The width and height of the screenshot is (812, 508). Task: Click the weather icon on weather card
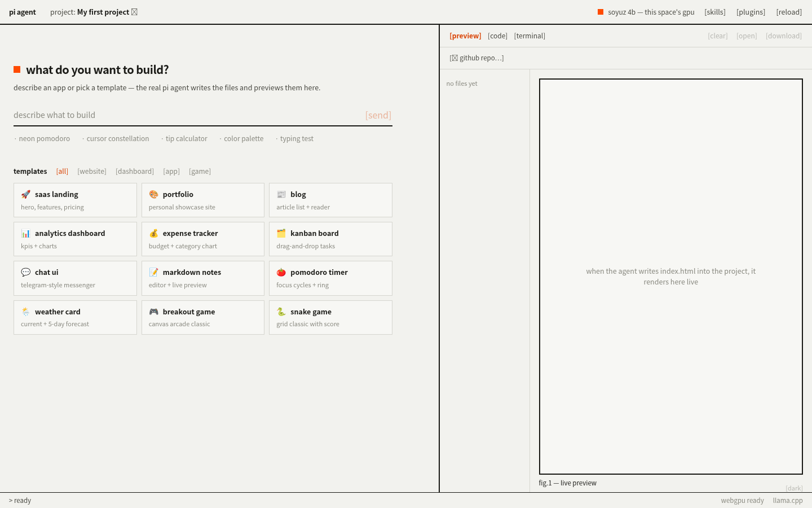point(26,312)
